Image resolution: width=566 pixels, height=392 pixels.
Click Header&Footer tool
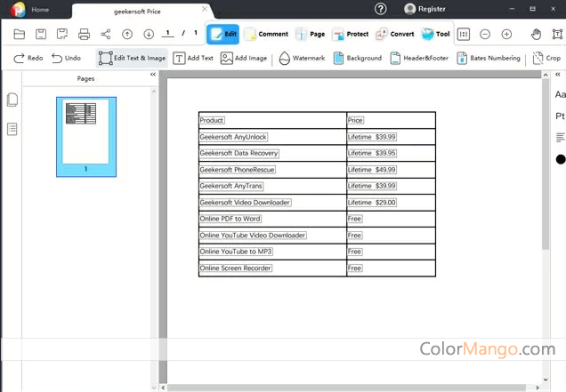419,58
